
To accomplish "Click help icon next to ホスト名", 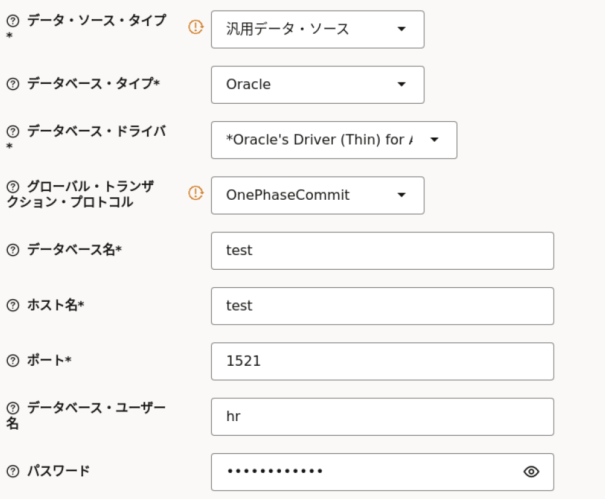I will (13, 305).
